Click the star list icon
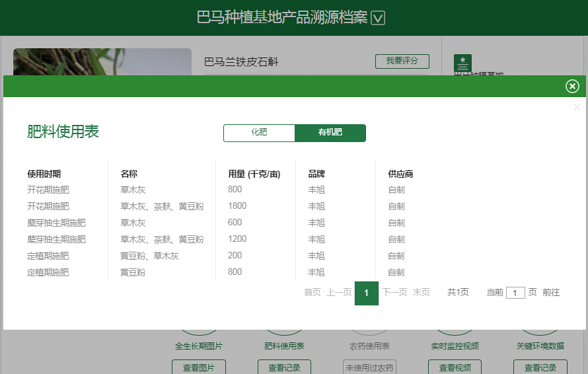 pos(462,63)
